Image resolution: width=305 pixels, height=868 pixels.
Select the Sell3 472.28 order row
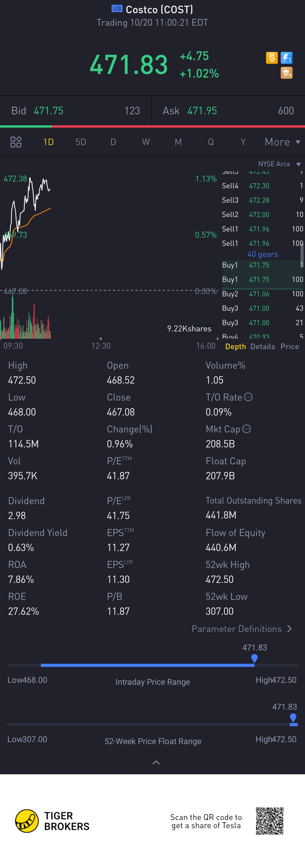263,200
